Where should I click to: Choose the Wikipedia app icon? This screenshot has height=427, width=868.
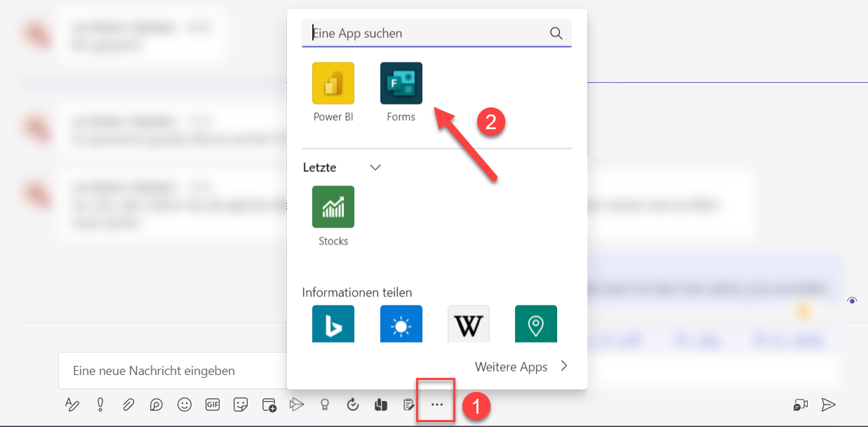468,324
